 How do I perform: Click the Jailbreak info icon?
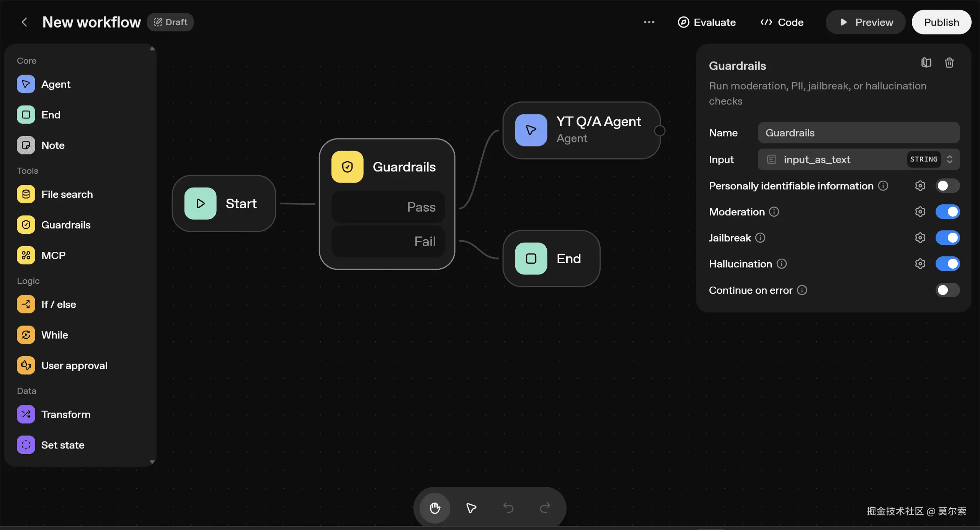(x=760, y=238)
